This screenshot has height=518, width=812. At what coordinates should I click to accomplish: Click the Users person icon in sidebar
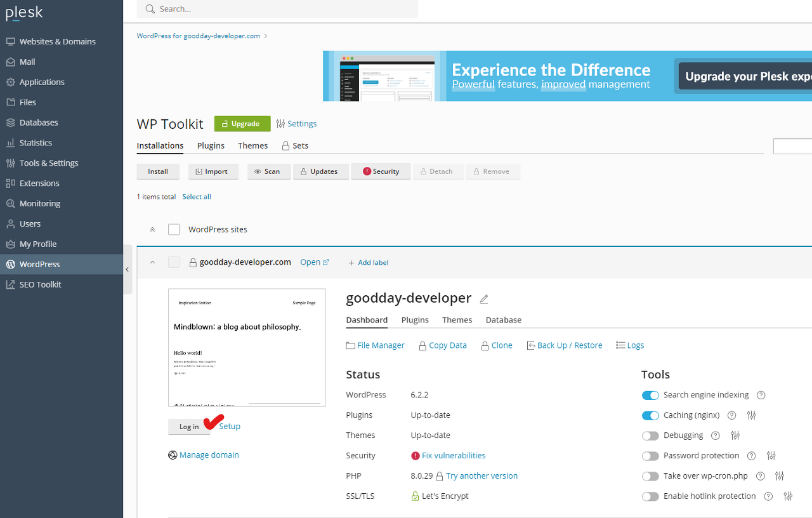click(10, 224)
